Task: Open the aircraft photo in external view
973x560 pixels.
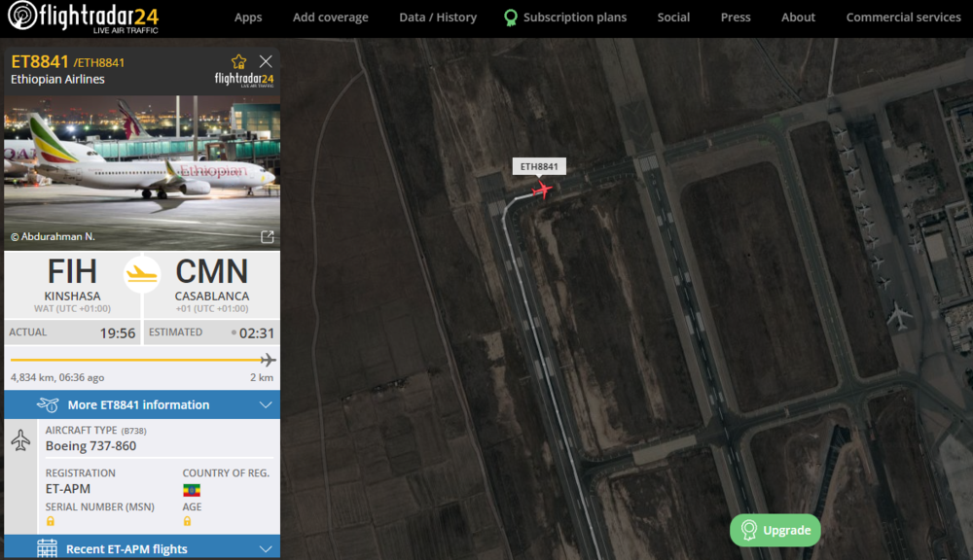Action: click(268, 237)
